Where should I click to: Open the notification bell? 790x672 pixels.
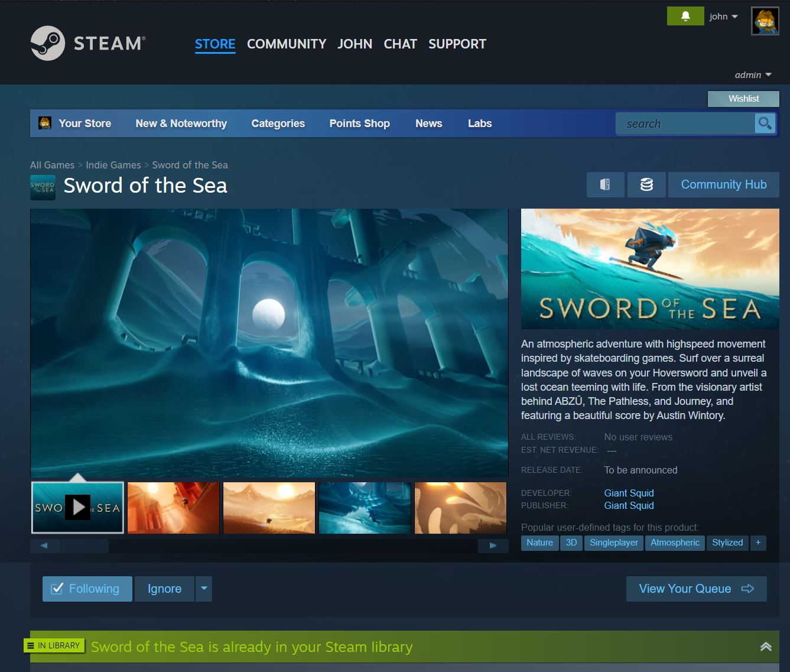pyautogui.click(x=685, y=16)
